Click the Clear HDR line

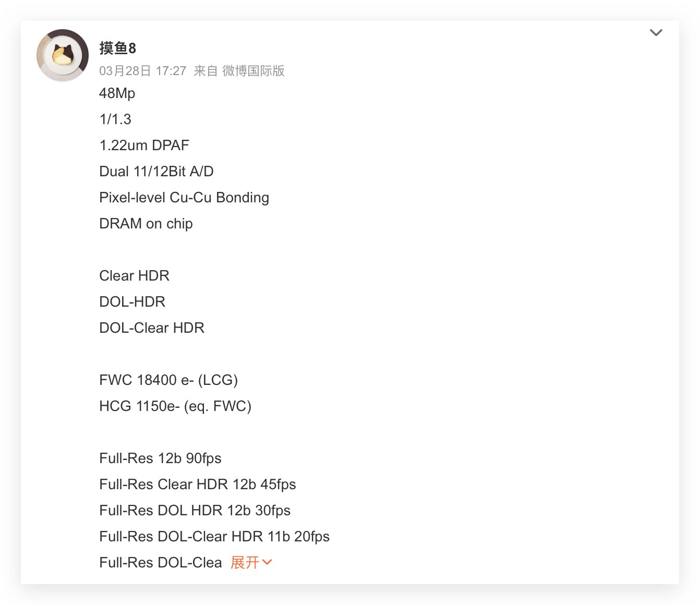pyautogui.click(x=135, y=275)
